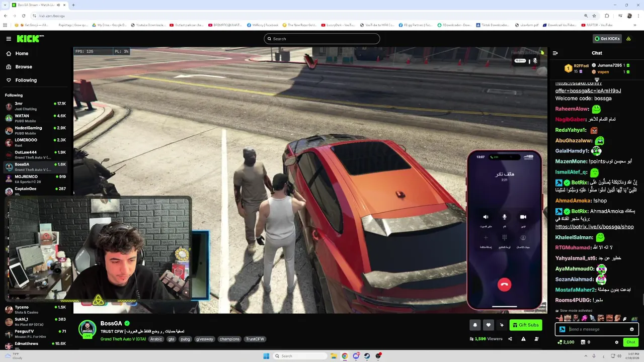Open the Kick hamburger menu
The height and width of the screenshot is (362, 644).
(9, 39)
